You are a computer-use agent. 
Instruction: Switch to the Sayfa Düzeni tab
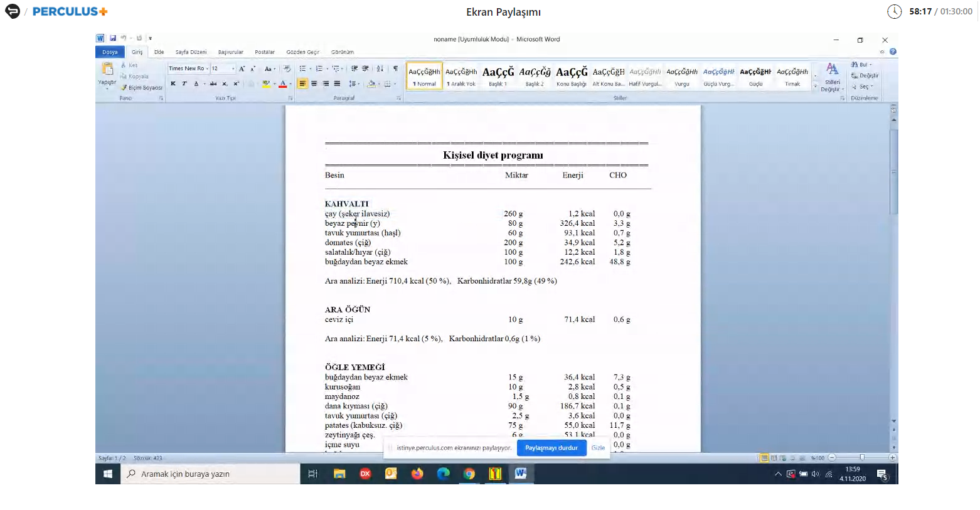pyautogui.click(x=191, y=52)
